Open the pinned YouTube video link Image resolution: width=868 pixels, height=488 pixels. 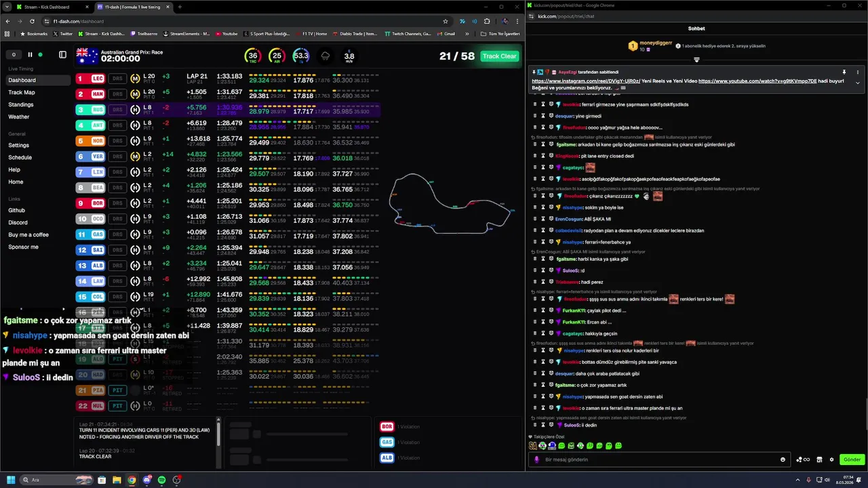point(757,81)
